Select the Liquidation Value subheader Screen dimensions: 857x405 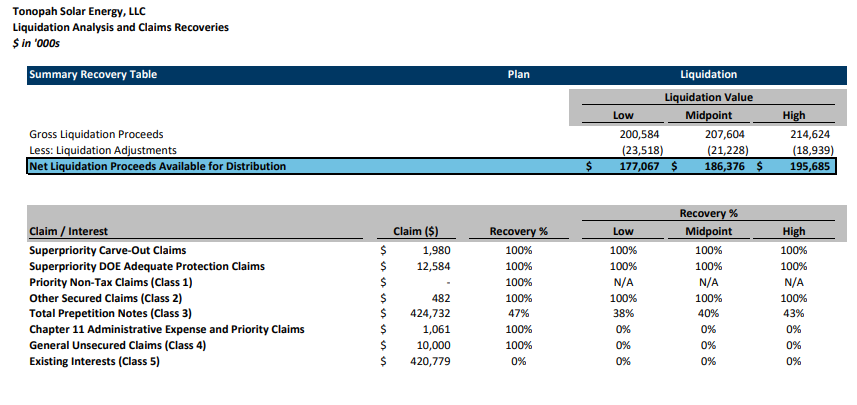(708, 98)
